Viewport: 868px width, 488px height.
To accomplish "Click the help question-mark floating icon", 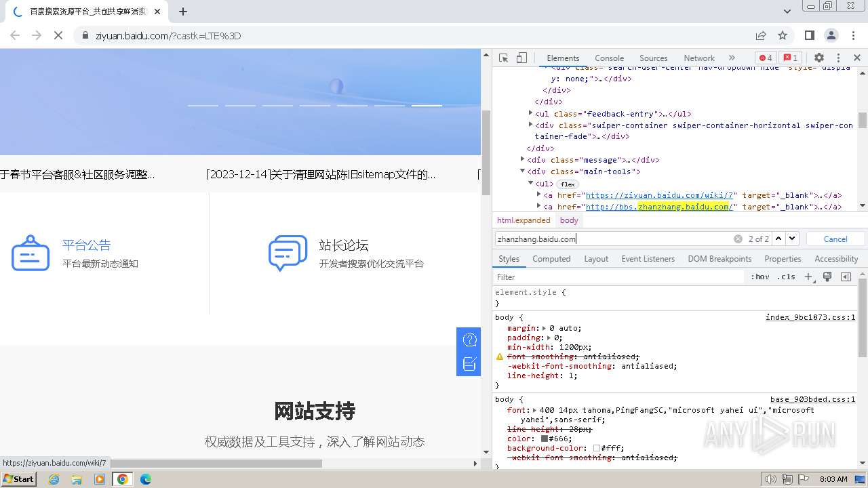I will [469, 340].
